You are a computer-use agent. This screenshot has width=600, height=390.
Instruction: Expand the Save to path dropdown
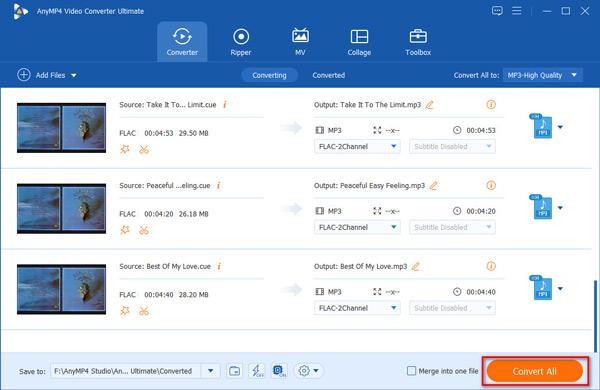(x=210, y=370)
